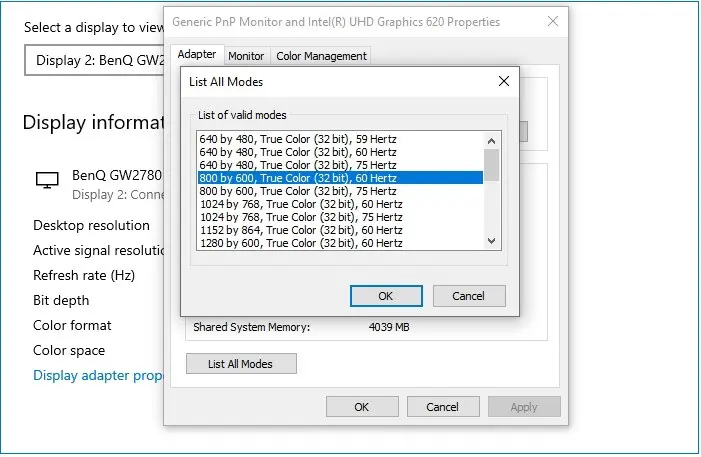
Task: Click the monitor icon beside BenQ GW2780
Action: pos(47,180)
